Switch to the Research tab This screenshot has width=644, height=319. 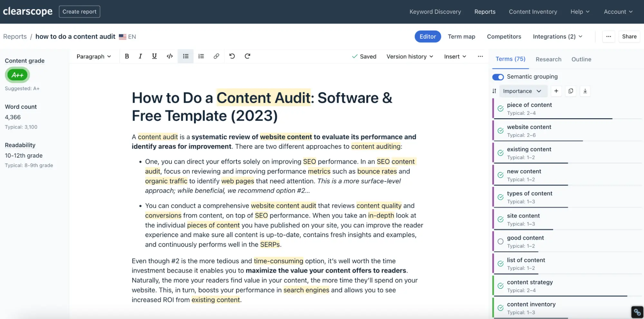click(548, 59)
